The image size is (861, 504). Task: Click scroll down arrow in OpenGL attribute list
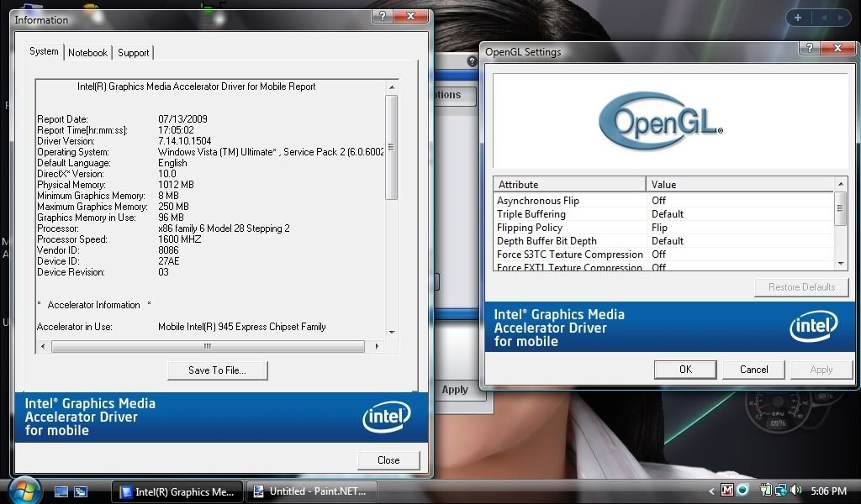[841, 264]
